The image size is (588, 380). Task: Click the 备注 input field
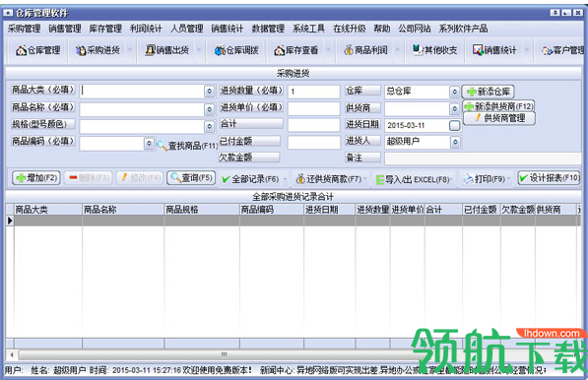[x=483, y=158]
